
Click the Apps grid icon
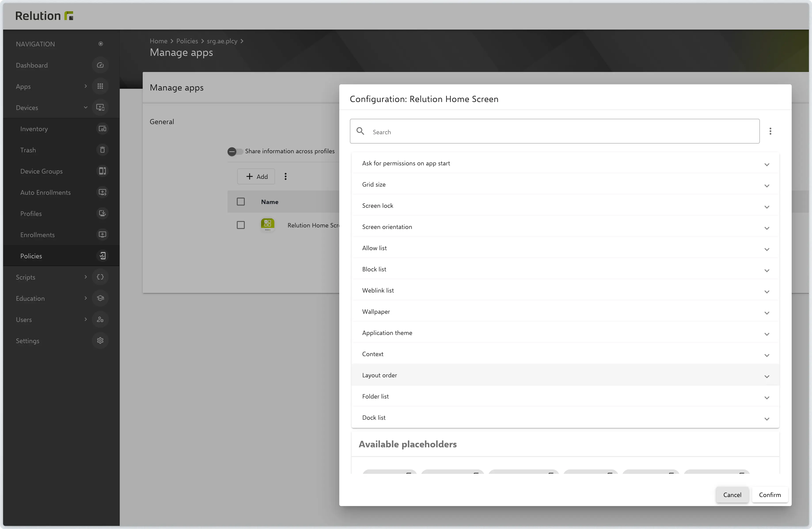(x=100, y=86)
